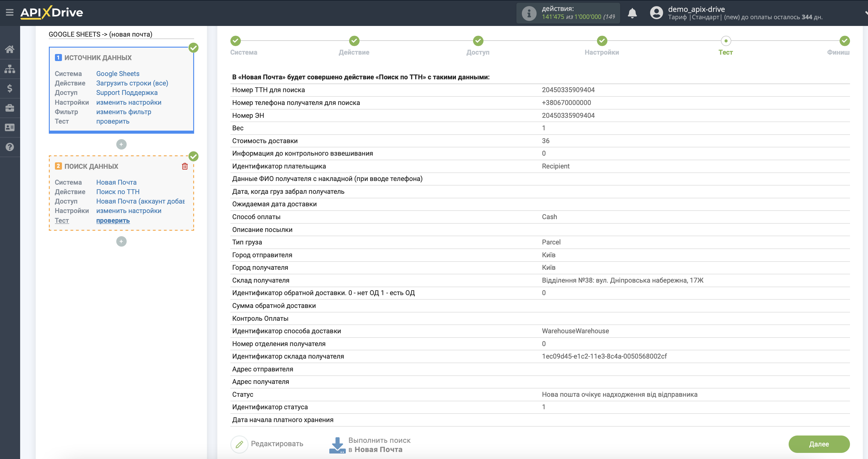The width and height of the screenshot is (868, 459).
Task: Click the download icon for Выполнить поиск
Action: click(337, 445)
